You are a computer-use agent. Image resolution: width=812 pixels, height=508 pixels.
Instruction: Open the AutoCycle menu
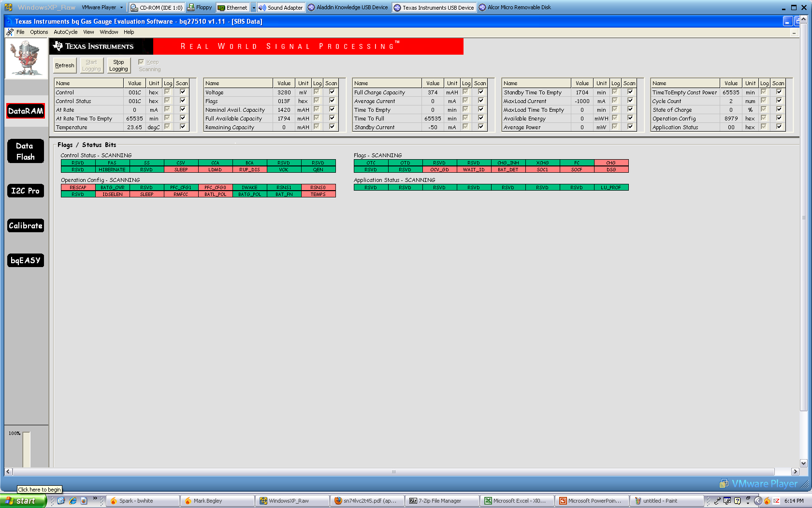(x=65, y=32)
